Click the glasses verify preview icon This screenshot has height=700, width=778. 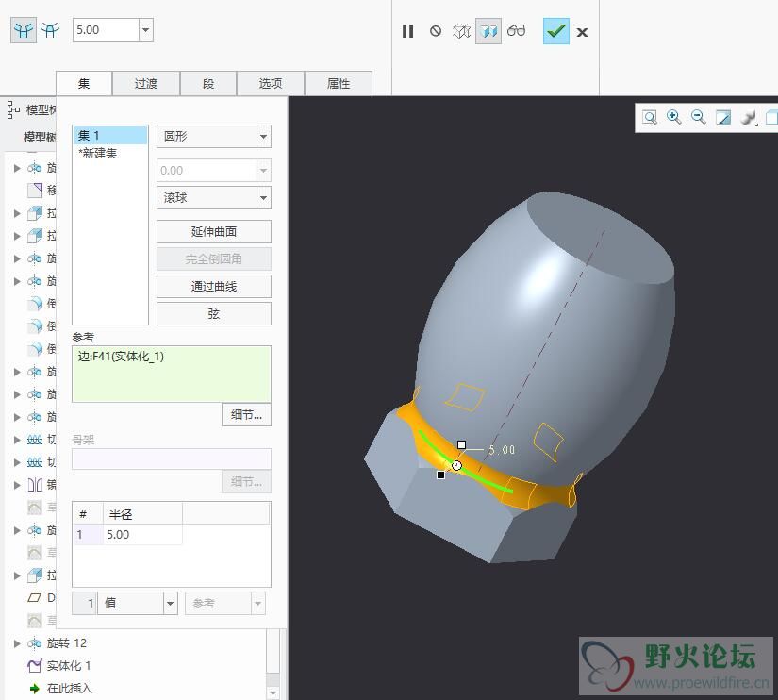click(516, 31)
